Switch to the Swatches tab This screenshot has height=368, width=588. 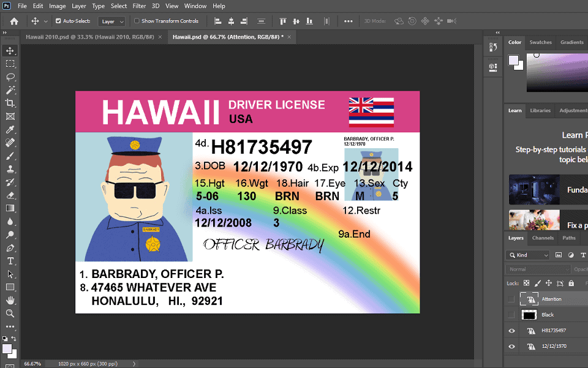(x=540, y=42)
